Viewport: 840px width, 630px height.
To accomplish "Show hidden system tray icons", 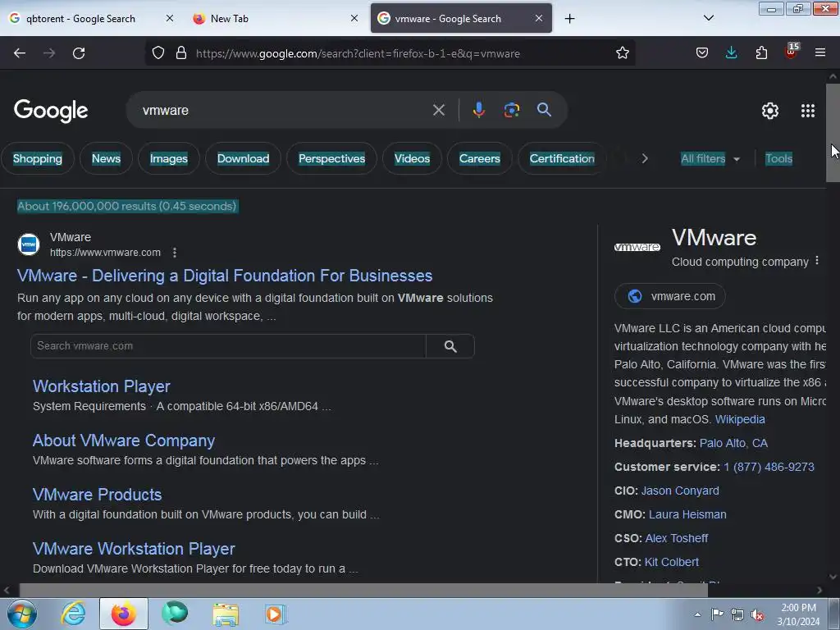I will [697, 615].
